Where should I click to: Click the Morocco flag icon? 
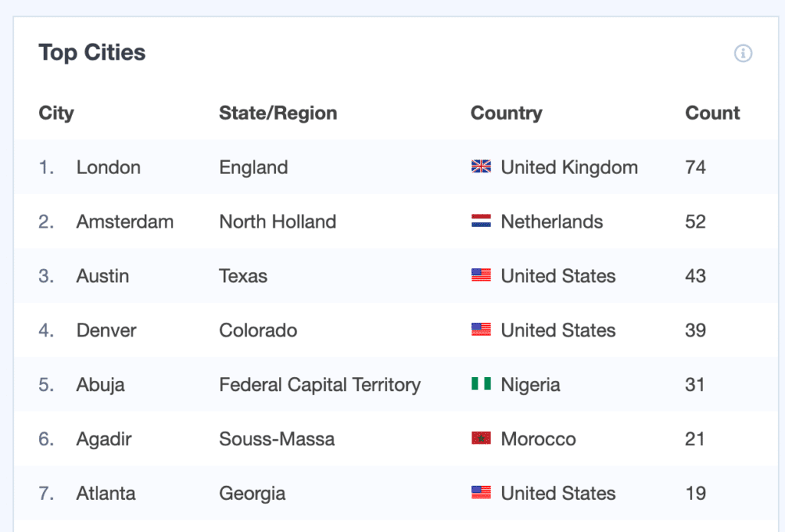pyautogui.click(x=481, y=439)
